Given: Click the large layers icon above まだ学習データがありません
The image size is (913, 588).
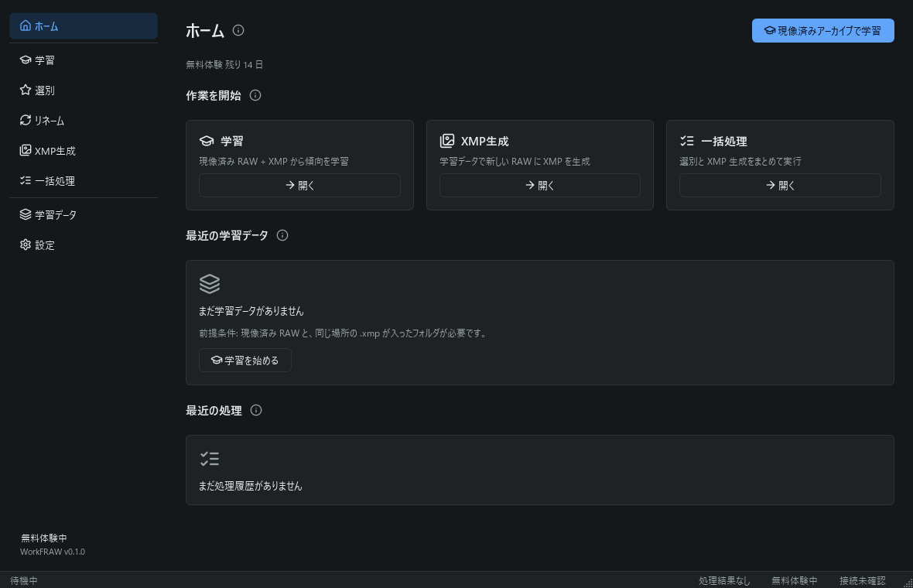Looking at the screenshot, I should pyautogui.click(x=210, y=284).
